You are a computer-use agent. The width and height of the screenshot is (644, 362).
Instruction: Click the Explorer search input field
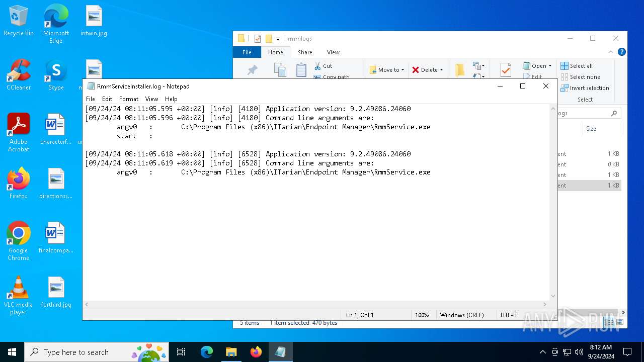(x=584, y=114)
